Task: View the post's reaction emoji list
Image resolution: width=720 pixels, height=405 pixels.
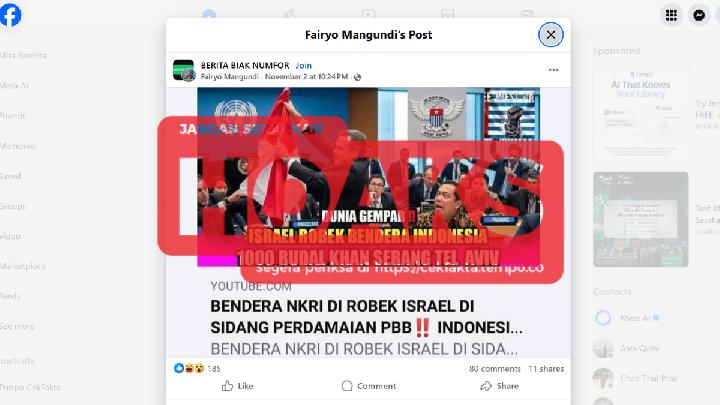Action: pyautogui.click(x=189, y=368)
